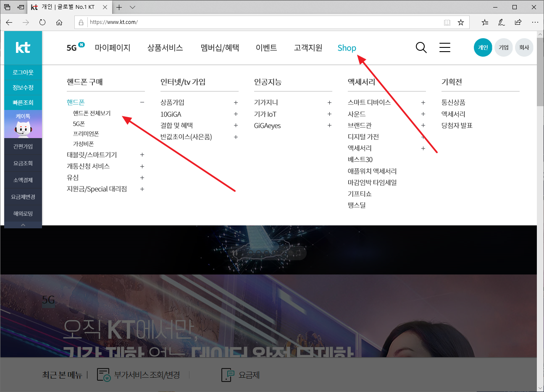Image resolution: width=544 pixels, height=392 pixels.
Task: Open browser settings and more ellipsis
Action: 535,22
